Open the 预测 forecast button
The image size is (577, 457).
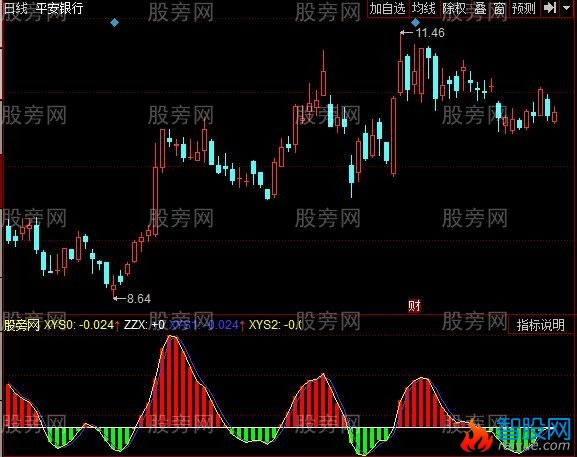[523, 8]
